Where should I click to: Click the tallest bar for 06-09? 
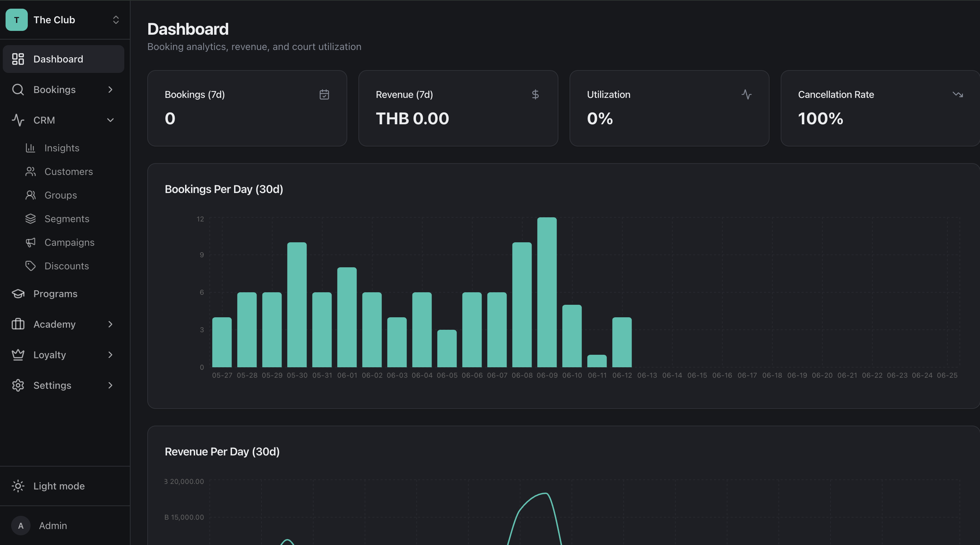tap(547, 292)
